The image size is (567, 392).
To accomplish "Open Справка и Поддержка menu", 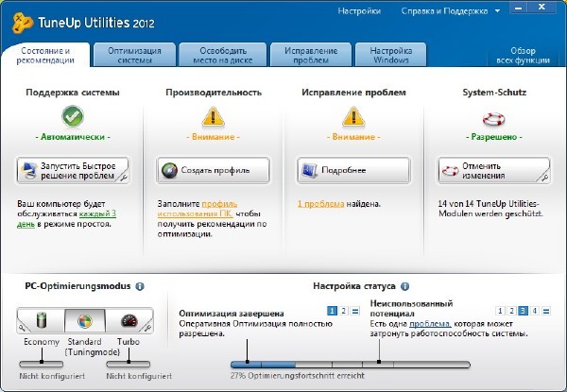I will point(444,11).
